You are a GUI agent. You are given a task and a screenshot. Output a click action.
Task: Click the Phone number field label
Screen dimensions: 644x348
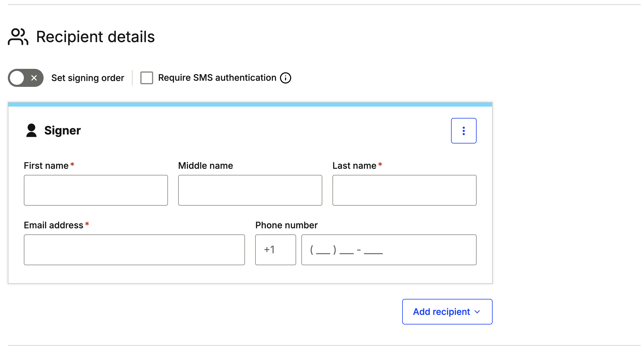pyautogui.click(x=286, y=225)
